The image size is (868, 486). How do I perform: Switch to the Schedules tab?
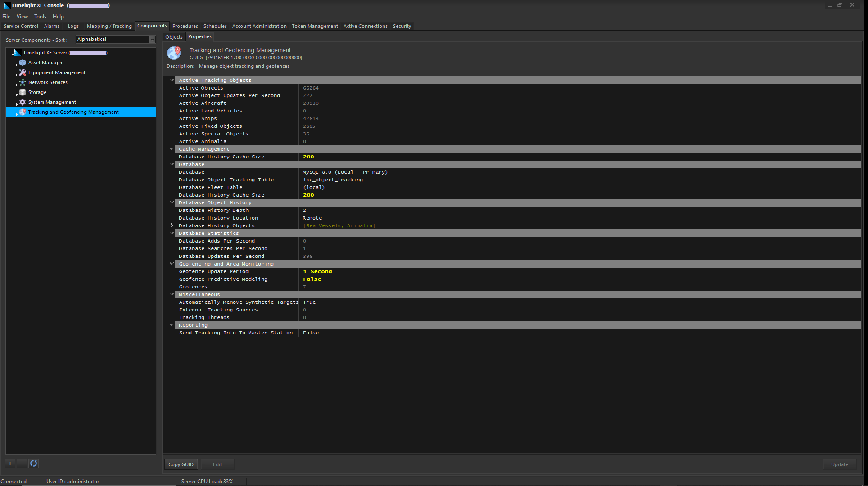click(215, 26)
